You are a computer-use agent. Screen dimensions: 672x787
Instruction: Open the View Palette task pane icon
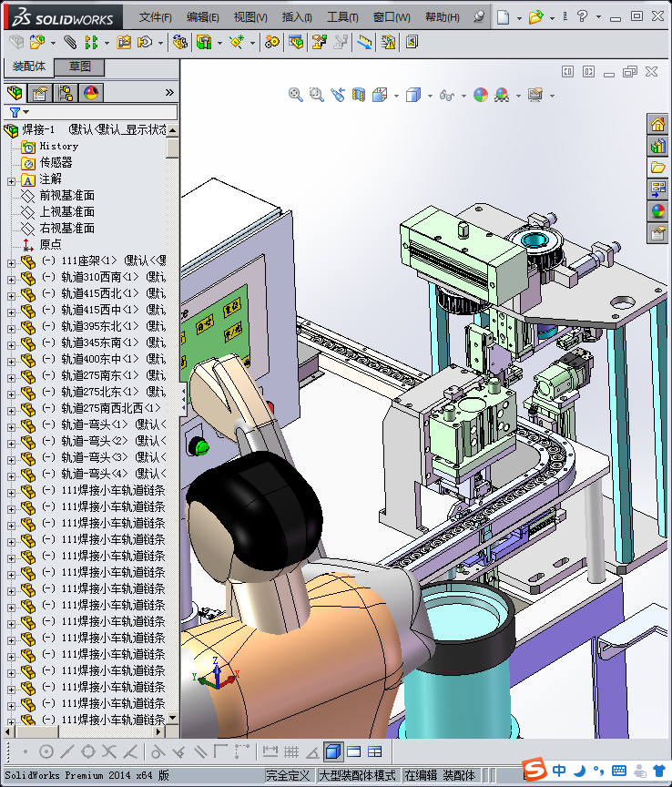[x=657, y=189]
